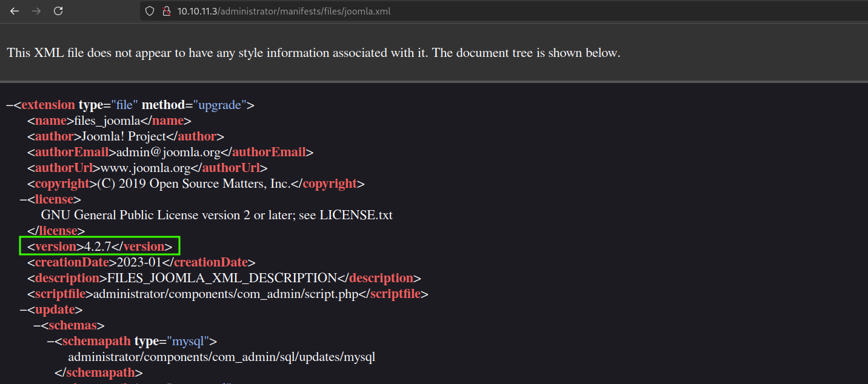Screen dimensions: 868x384
Task: Click the closing license tag
Action: [x=56, y=231]
